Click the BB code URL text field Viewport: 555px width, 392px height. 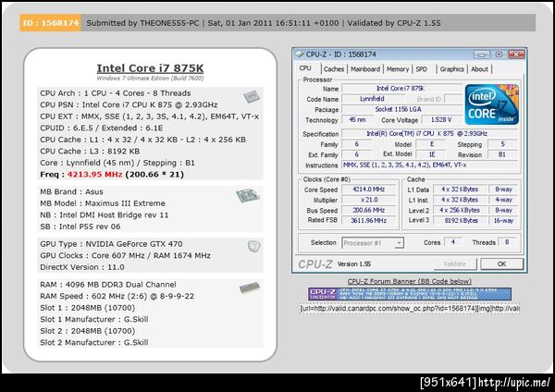pos(410,309)
